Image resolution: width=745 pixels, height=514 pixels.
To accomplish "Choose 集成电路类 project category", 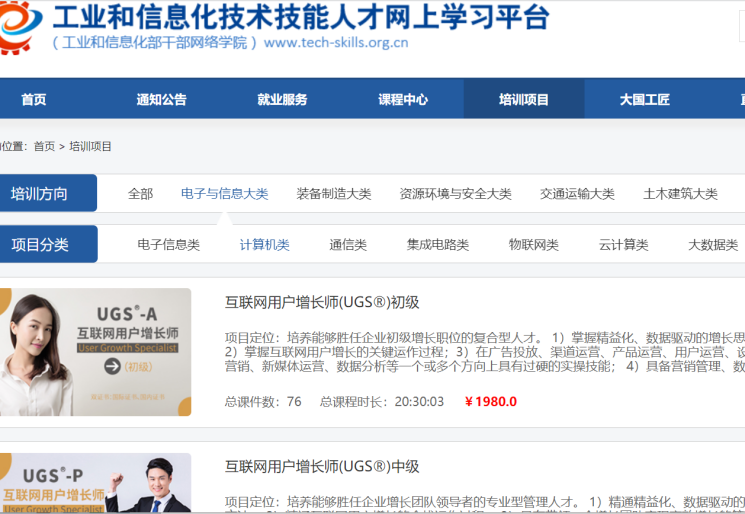I will [438, 245].
